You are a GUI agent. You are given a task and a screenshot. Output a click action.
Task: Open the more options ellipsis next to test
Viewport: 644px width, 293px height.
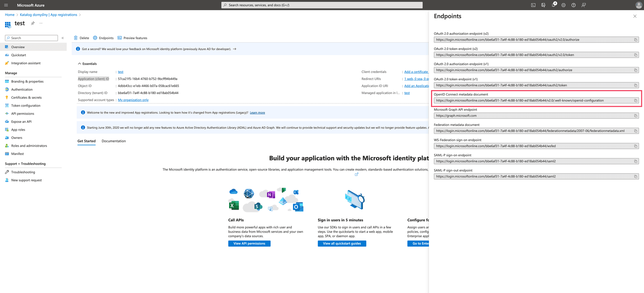[x=41, y=23]
